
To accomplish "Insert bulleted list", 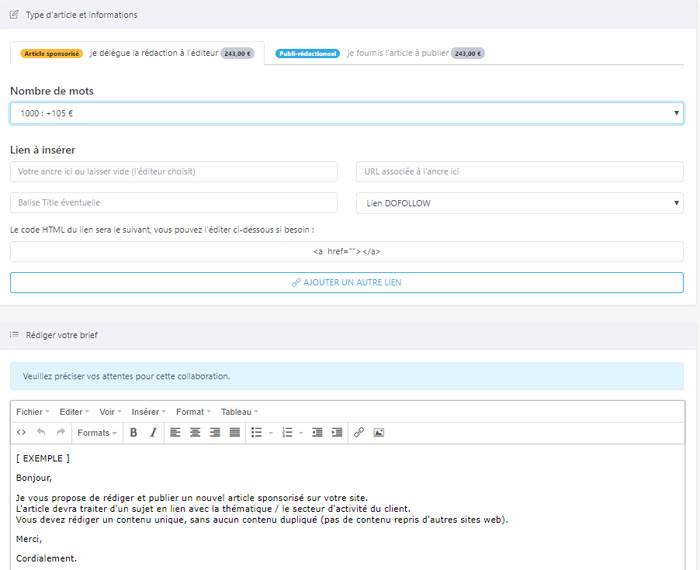I will coord(257,432).
